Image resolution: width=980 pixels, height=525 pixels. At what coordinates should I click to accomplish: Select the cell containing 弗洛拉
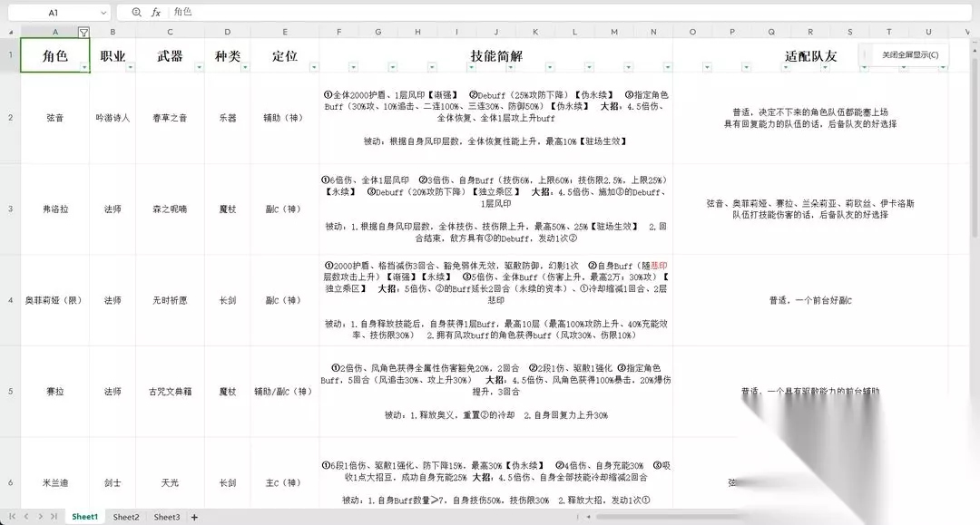point(55,209)
